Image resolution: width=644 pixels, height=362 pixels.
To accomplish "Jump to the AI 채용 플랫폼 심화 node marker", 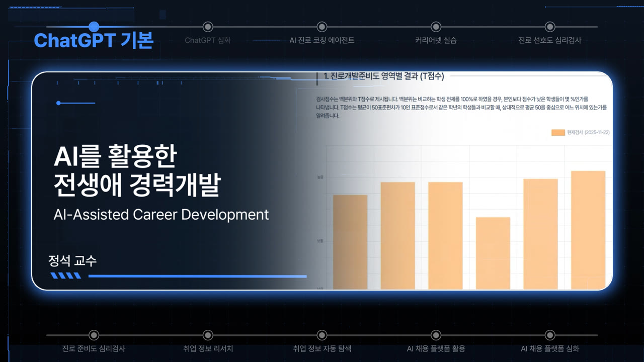I will pos(550,335).
